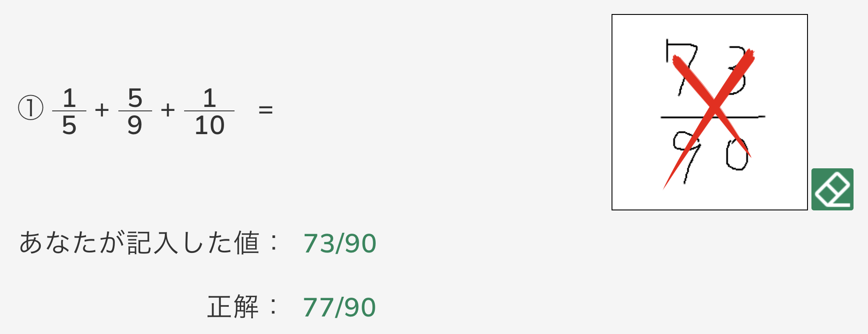The height and width of the screenshot is (334, 868).
Task: Select the entered value 73/90
Action: pyautogui.click(x=340, y=243)
